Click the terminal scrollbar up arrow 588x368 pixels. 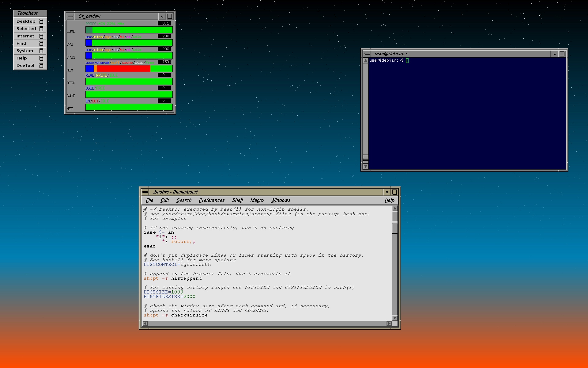click(x=365, y=61)
